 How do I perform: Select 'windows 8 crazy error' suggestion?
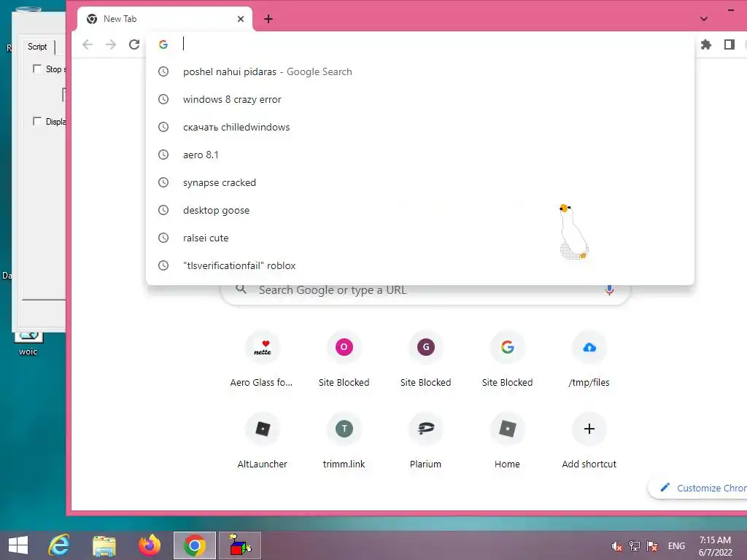[420, 99]
